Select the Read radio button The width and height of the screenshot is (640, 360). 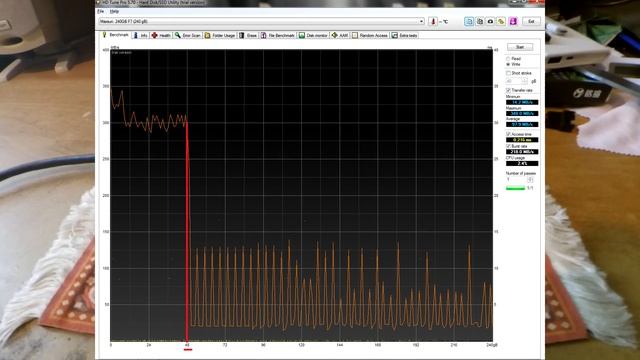[508, 59]
